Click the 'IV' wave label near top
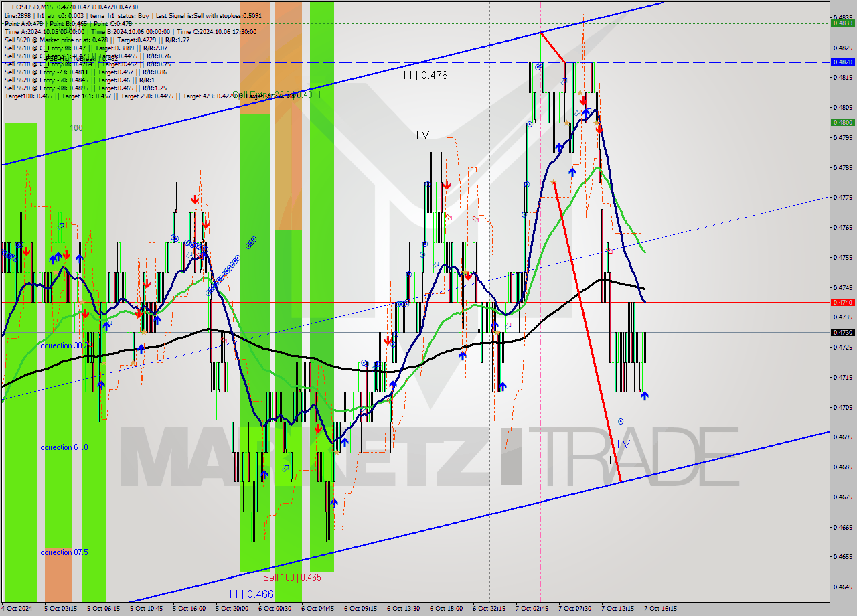Screen dimensions: 857x616 [422, 135]
